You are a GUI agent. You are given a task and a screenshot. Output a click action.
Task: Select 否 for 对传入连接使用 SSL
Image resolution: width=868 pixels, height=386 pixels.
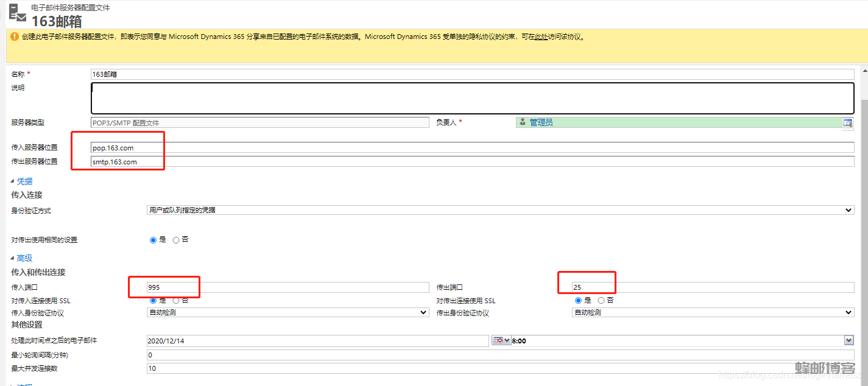tap(176, 300)
